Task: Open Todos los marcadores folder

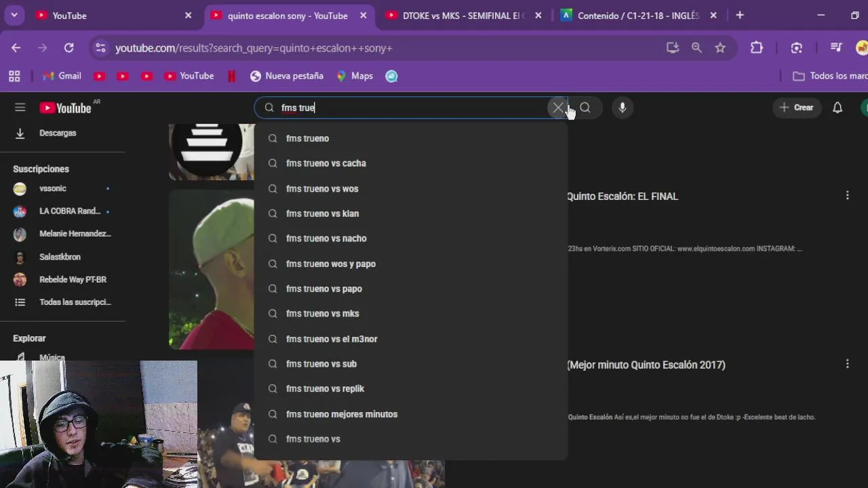Action: coord(830,76)
